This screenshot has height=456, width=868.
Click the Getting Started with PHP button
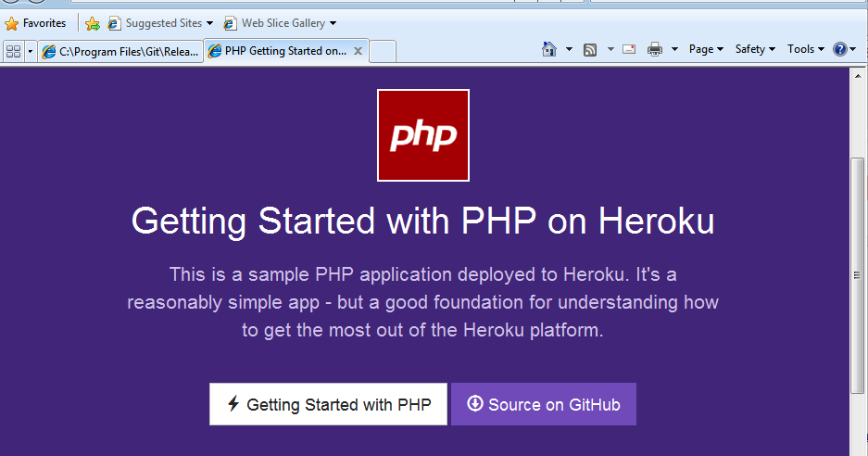328,404
